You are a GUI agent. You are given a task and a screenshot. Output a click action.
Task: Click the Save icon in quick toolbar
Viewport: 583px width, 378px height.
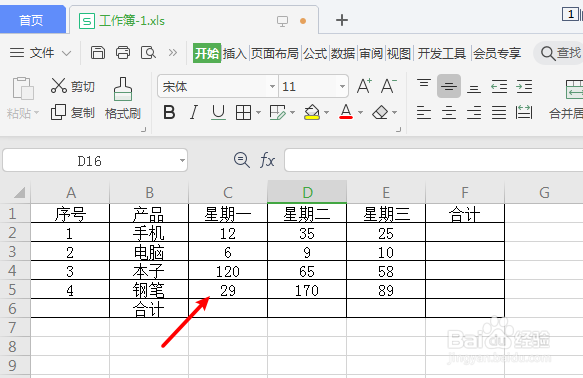coord(98,53)
